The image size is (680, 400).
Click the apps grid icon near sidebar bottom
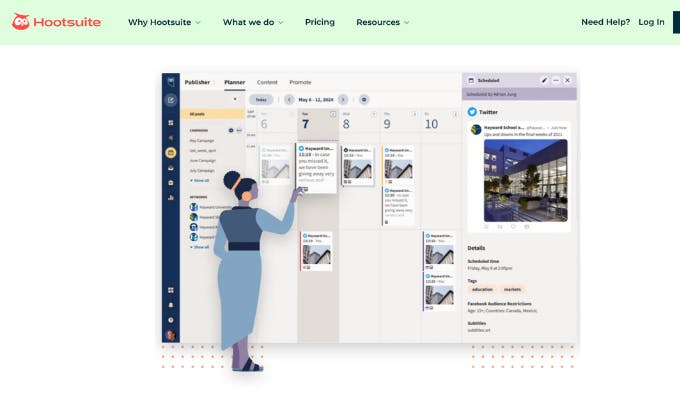(x=171, y=290)
